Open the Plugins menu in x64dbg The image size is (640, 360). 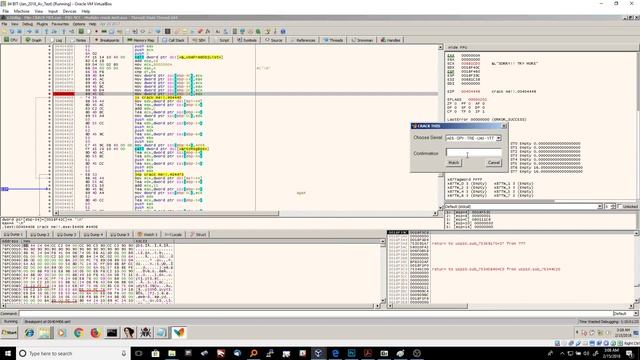(42, 24)
